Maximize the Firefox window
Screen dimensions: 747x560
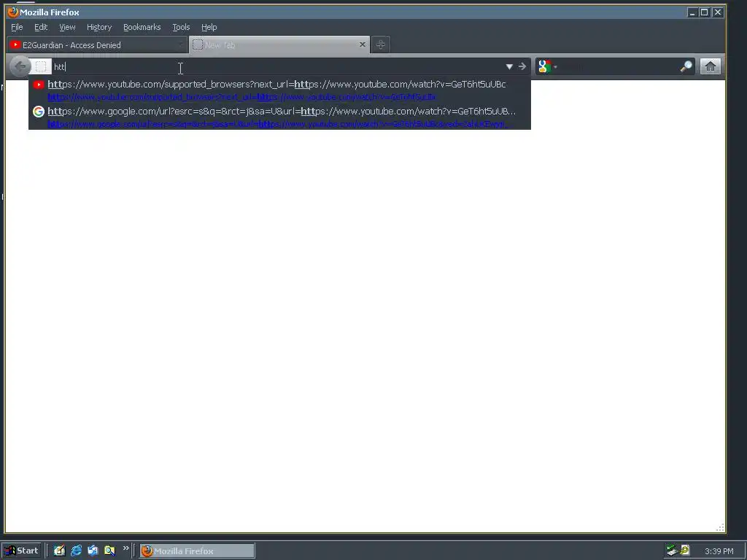click(x=704, y=12)
